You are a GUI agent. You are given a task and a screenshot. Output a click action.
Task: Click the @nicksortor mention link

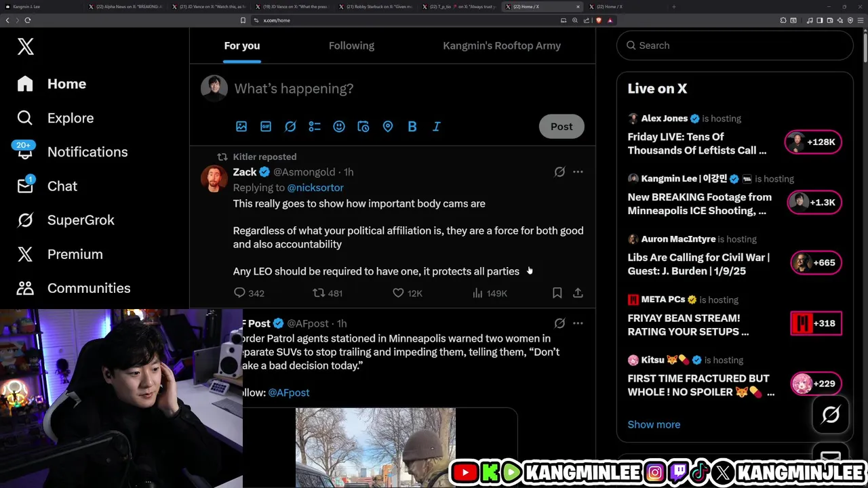(315, 188)
